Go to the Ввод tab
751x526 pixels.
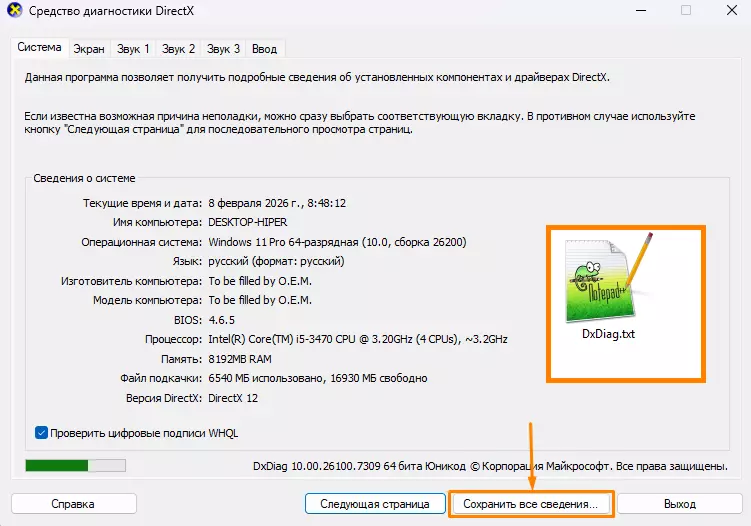point(264,49)
